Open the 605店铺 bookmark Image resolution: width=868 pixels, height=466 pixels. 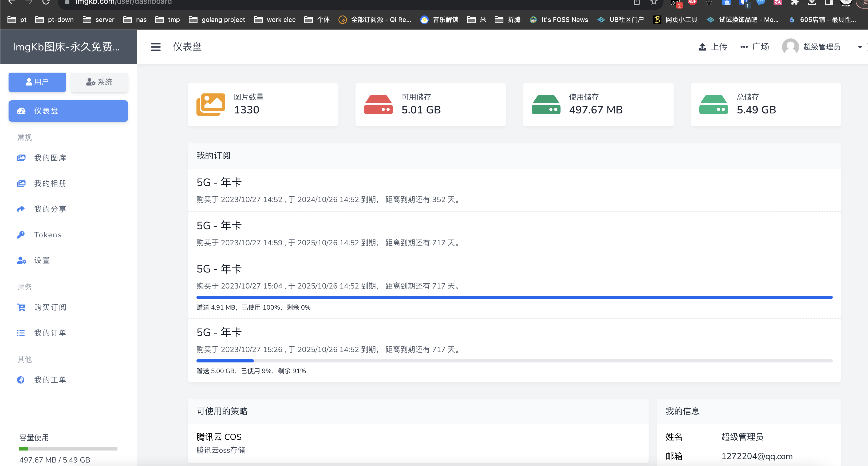coord(822,19)
